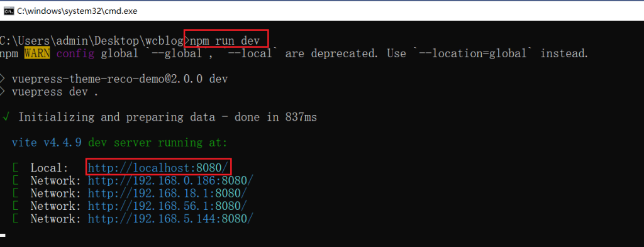
Task: Click the blinking cursor at the bottom
Action: coord(3,236)
